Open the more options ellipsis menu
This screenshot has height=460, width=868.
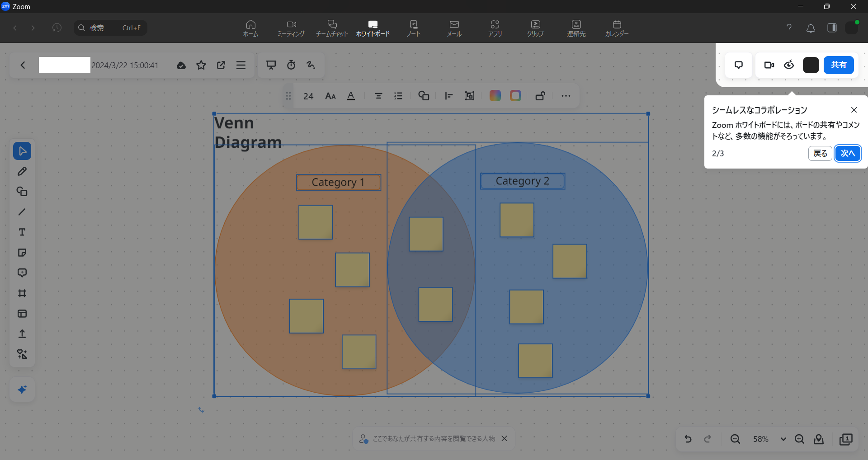(x=566, y=96)
